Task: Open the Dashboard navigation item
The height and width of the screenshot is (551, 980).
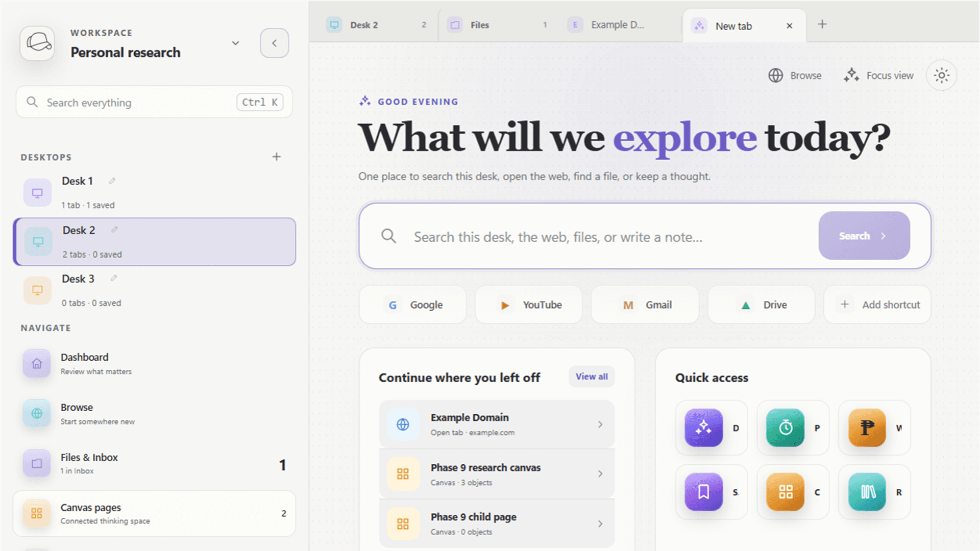Action: [154, 363]
